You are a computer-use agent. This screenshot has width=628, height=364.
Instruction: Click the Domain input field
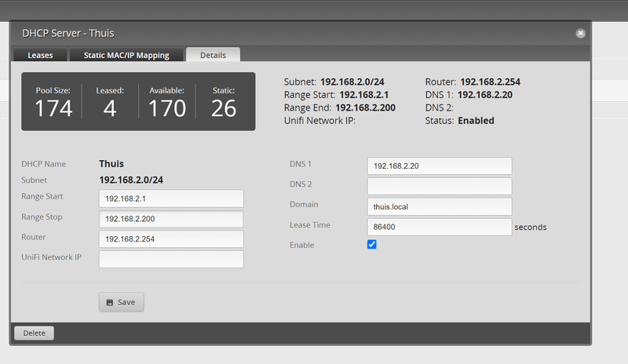point(440,206)
